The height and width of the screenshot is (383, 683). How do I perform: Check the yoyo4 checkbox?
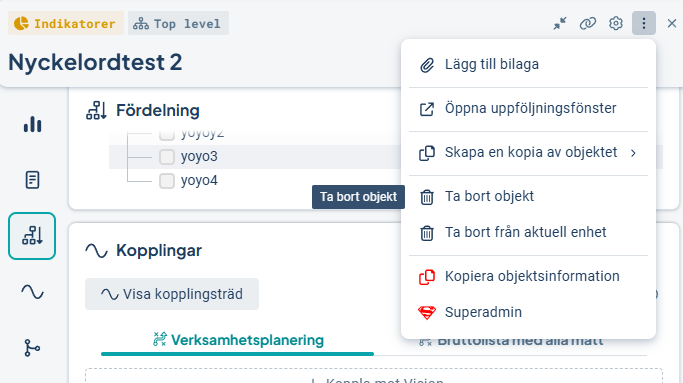pyautogui.click(x=167, y=181)
